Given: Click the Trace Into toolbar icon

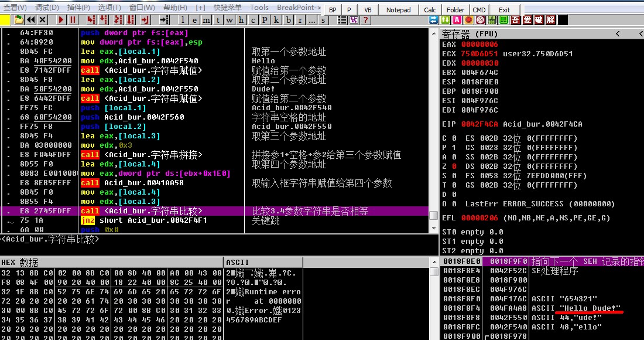Looking at the screenshot, I should point(118,20).
